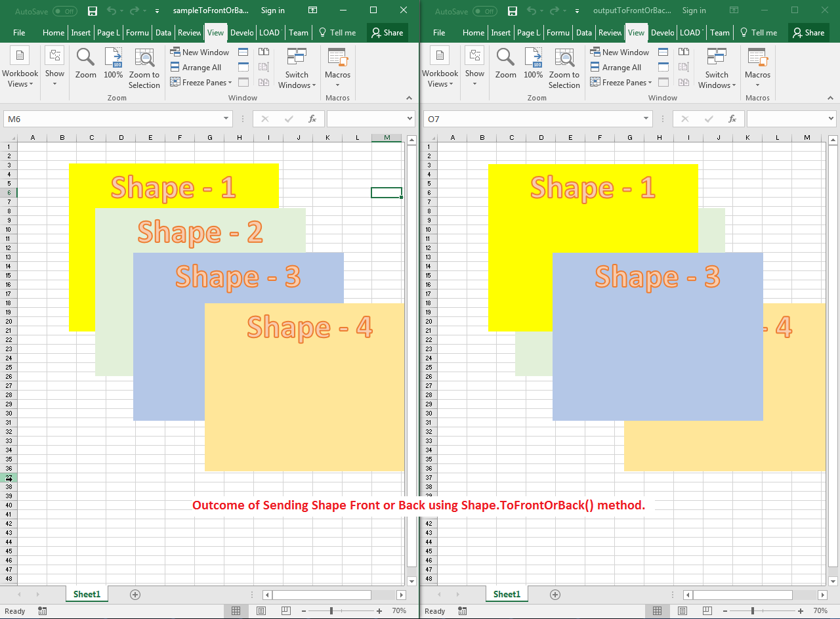Click the zoom slider in left status bar
The width and height of the screenshot is (840, 619).
pyautogui.click(x=331, y=611)
